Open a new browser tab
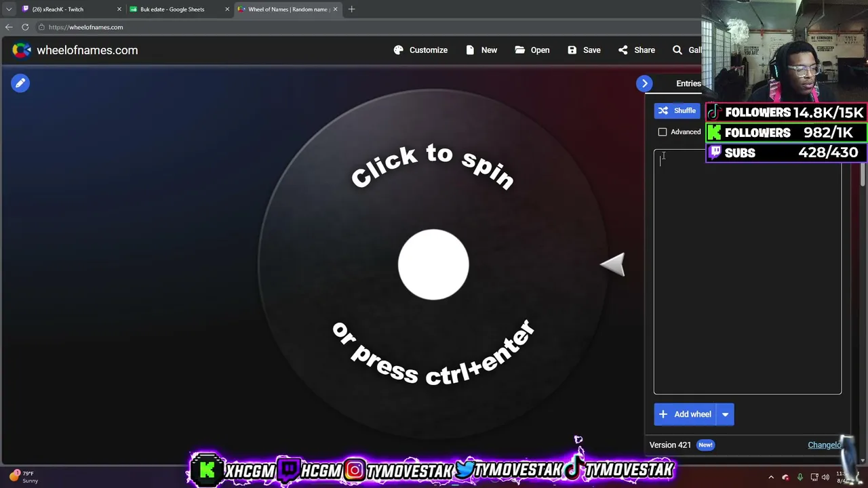The image size is (868, 488). pyautogui.click(x=351, y=9)
